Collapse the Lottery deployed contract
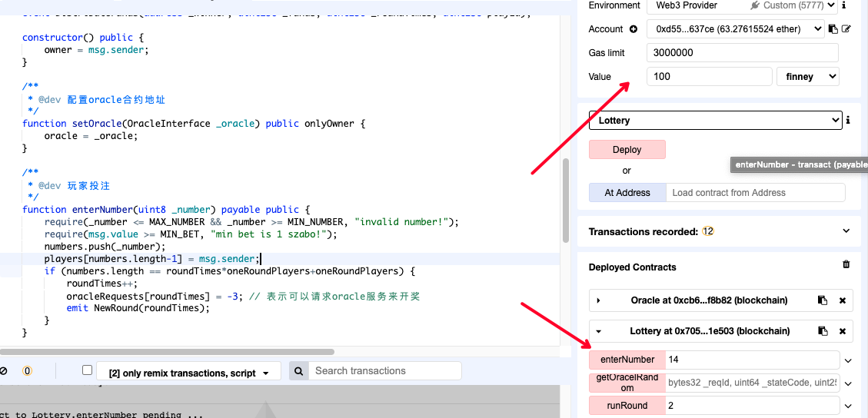 tap(598, 332)
